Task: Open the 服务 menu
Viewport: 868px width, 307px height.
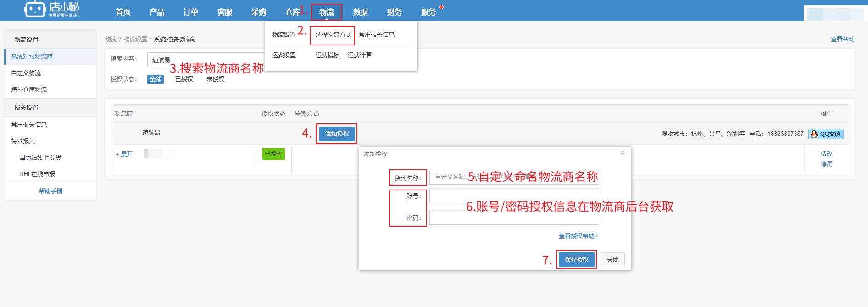Action: click(428, 12)
